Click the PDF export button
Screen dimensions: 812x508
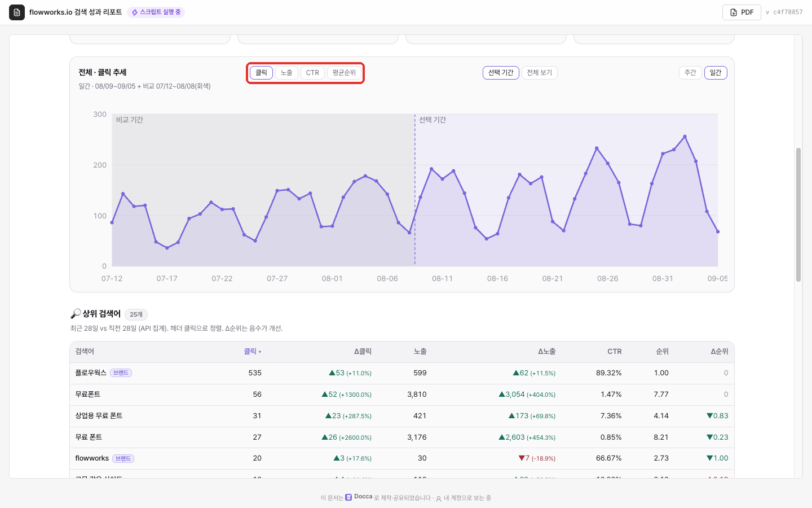(x=742, y=12)
